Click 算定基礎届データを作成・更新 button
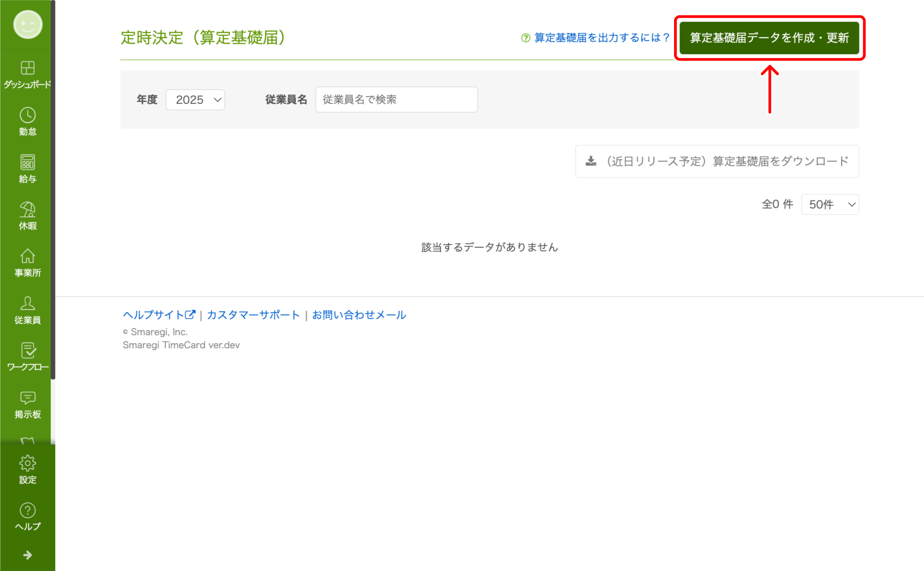 coord(769,38)
